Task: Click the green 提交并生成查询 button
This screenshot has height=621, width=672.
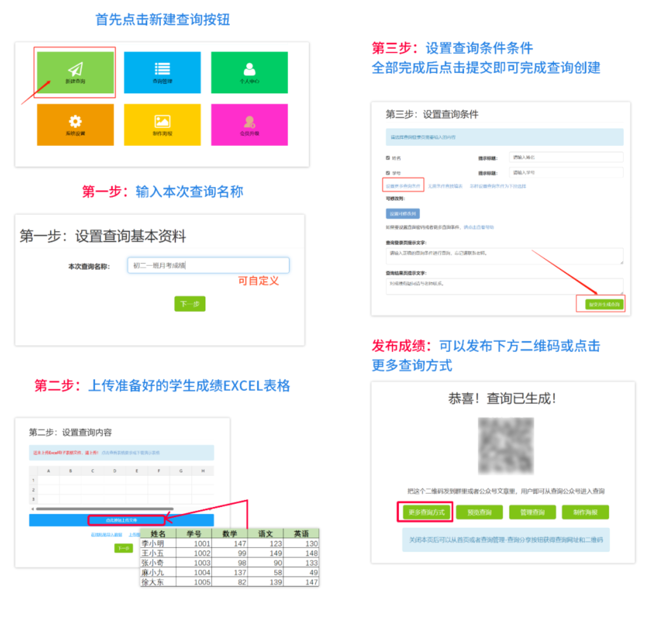Action: click(604, 304)
